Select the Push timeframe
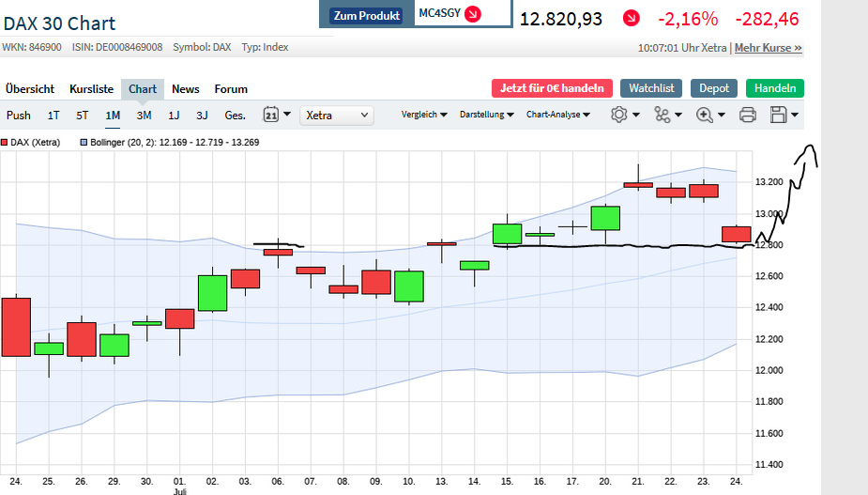This screenshot has height=495, width=868. tap(18, 116)
